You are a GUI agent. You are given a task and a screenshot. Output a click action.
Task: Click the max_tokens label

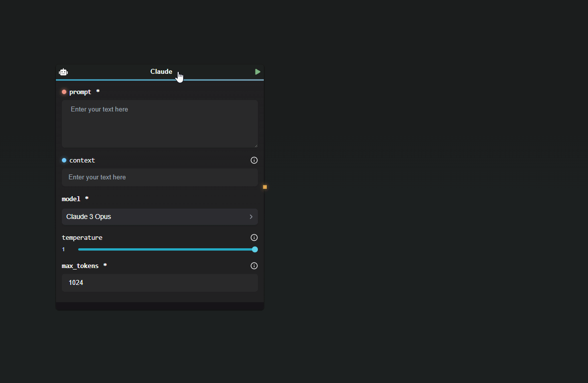[80, 266]
